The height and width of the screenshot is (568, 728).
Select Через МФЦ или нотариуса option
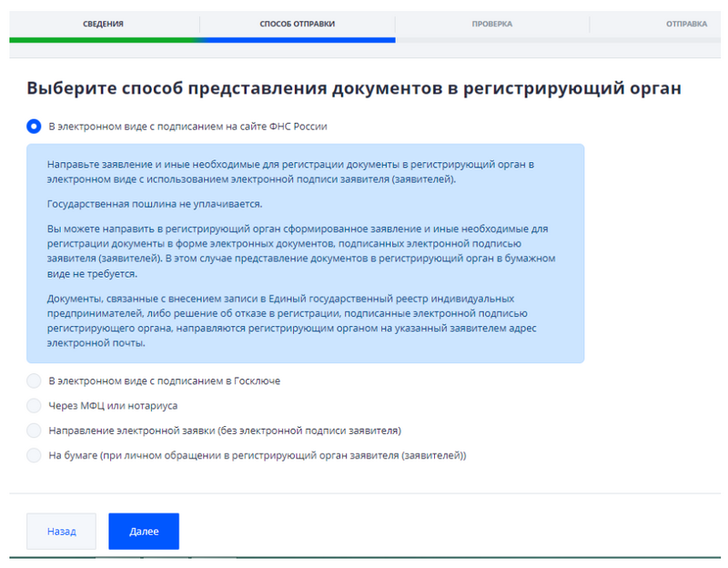click(x=34, y=405)
